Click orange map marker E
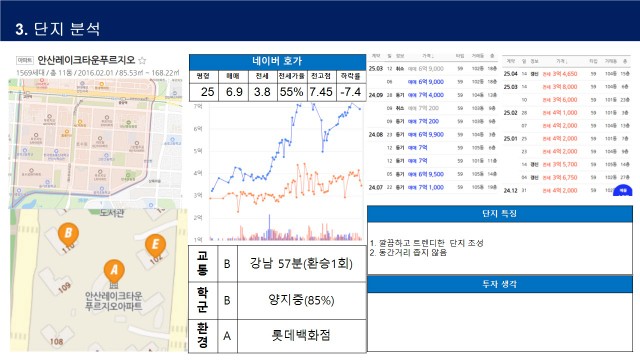This screenshot has width=640, height=360. coord(156,245)
